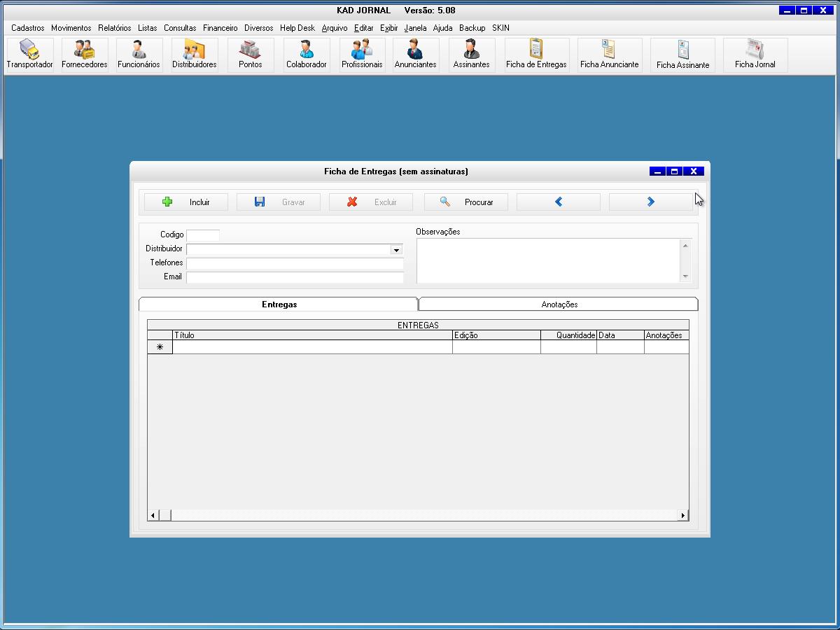Select the Distribuidores toolbar icon
This screenshot has width=840, height=630.
tap(194, 55)
